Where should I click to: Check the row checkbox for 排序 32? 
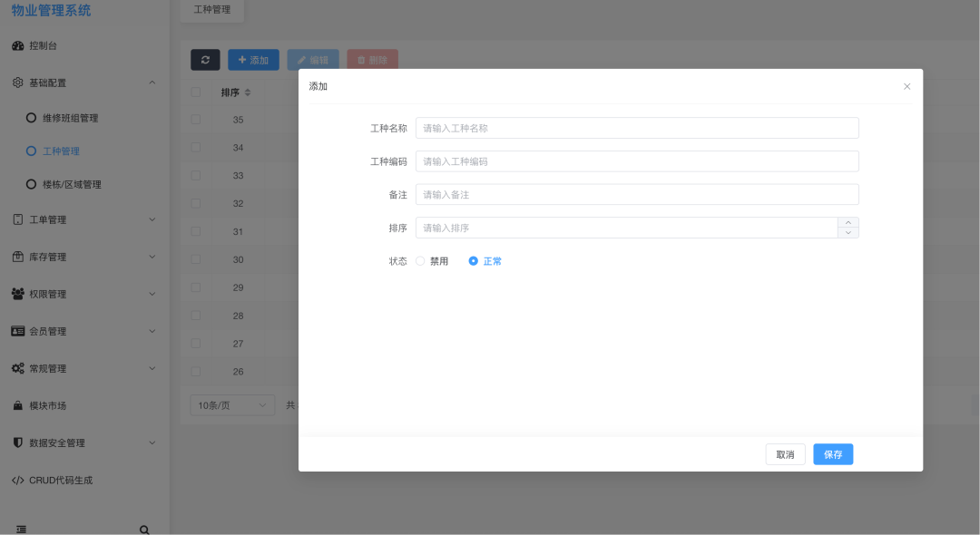click(x=196, y=203)
